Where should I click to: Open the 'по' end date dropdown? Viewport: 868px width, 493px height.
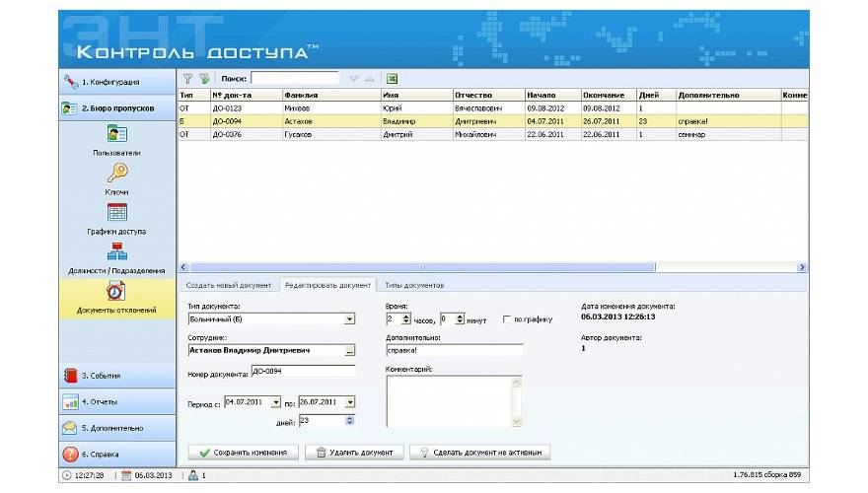click(x=349, y=402)
